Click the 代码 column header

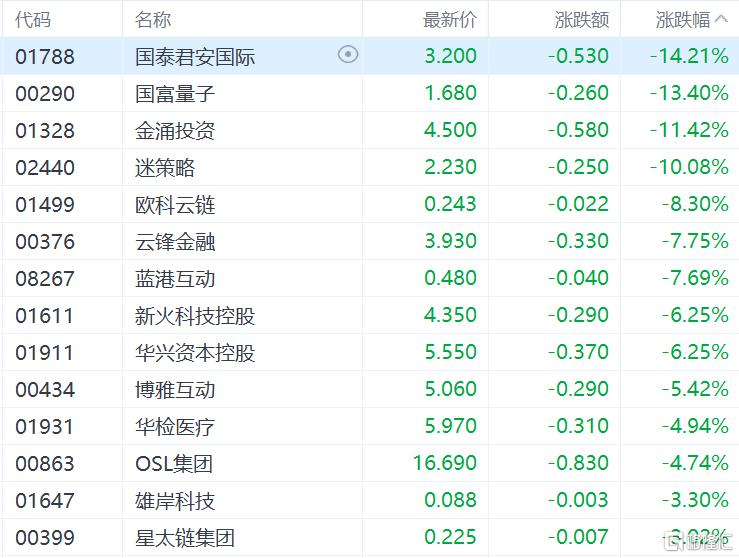point(33,19)
